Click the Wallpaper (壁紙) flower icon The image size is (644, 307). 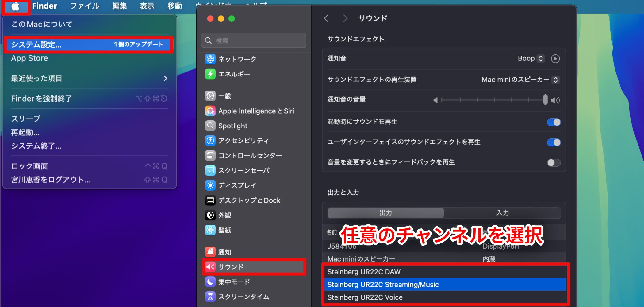tap(210, 230)
